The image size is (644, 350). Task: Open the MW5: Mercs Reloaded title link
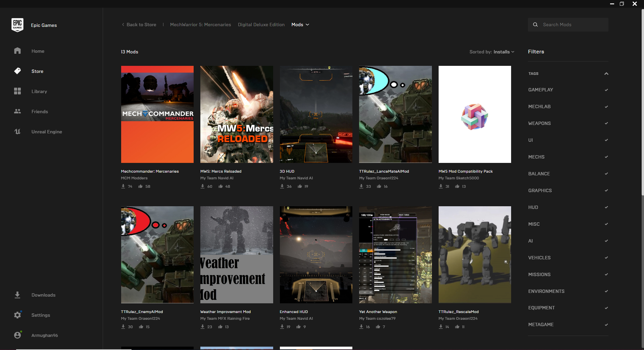221,171
